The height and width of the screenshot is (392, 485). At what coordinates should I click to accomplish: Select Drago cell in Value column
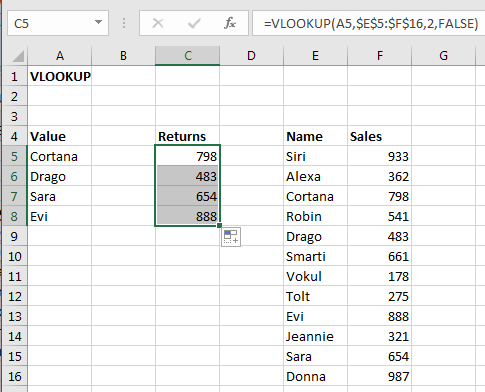(x=60, y=176)
